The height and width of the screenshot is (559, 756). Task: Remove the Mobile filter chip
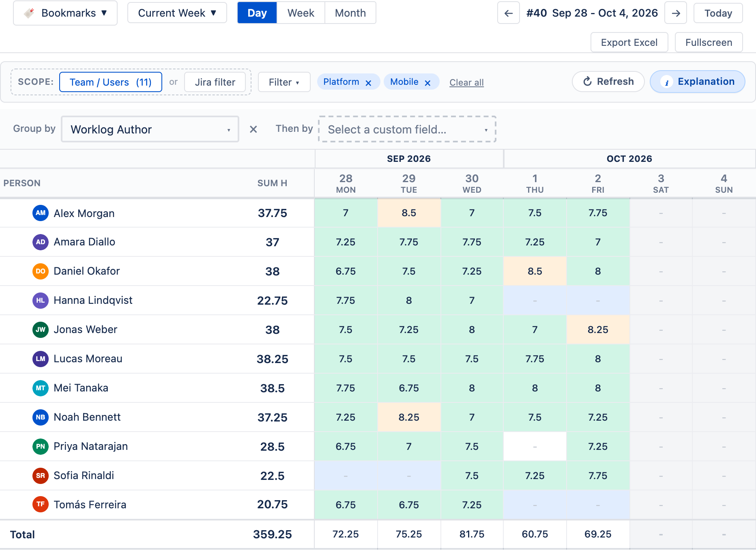coord(427,83)
